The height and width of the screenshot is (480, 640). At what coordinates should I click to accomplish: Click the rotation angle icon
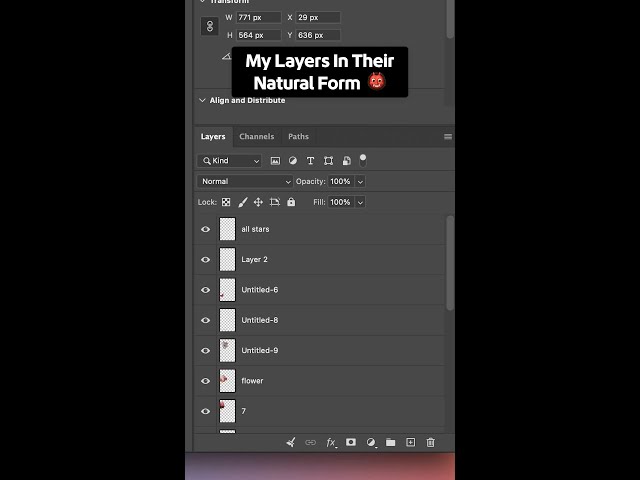(x=227, y=56)
